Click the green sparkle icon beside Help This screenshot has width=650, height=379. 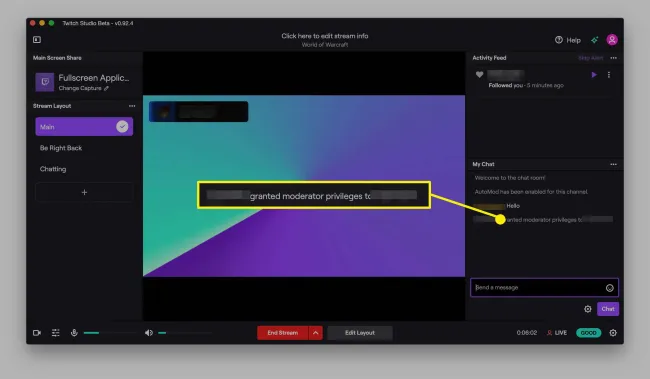pos(595,40)
